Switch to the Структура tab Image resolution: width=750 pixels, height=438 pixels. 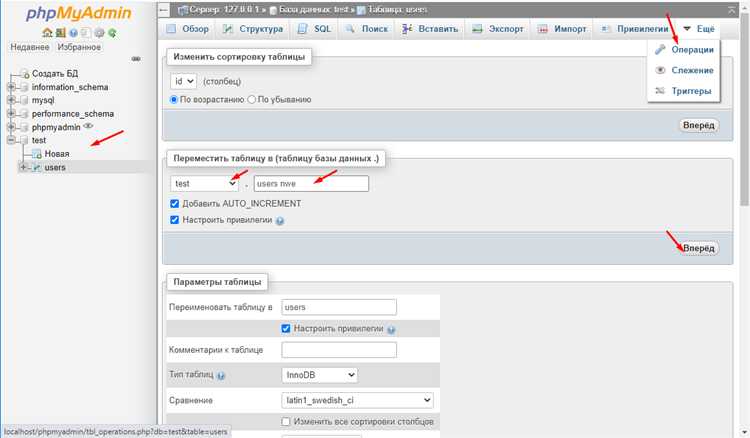click(254, 29)
